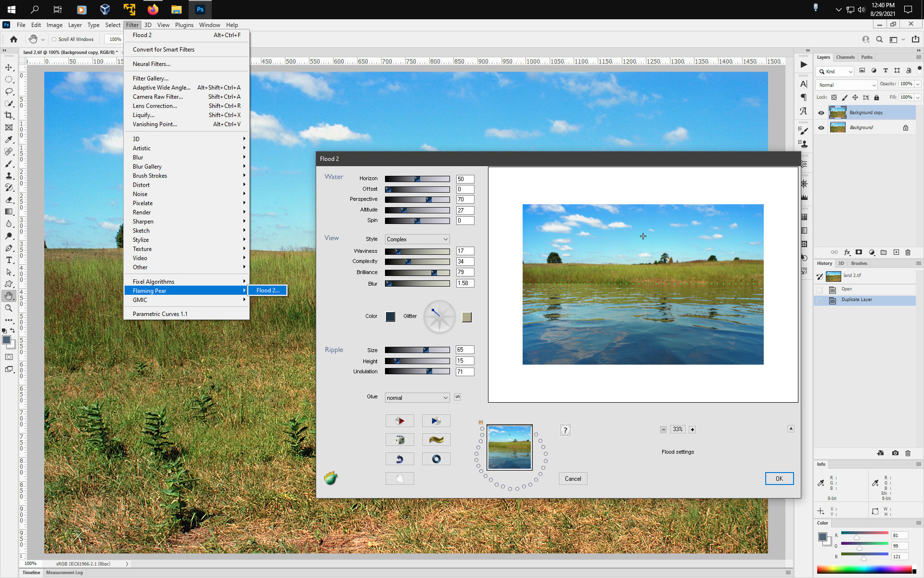Click OK to apply Flood settings

[x=779, y=478]
